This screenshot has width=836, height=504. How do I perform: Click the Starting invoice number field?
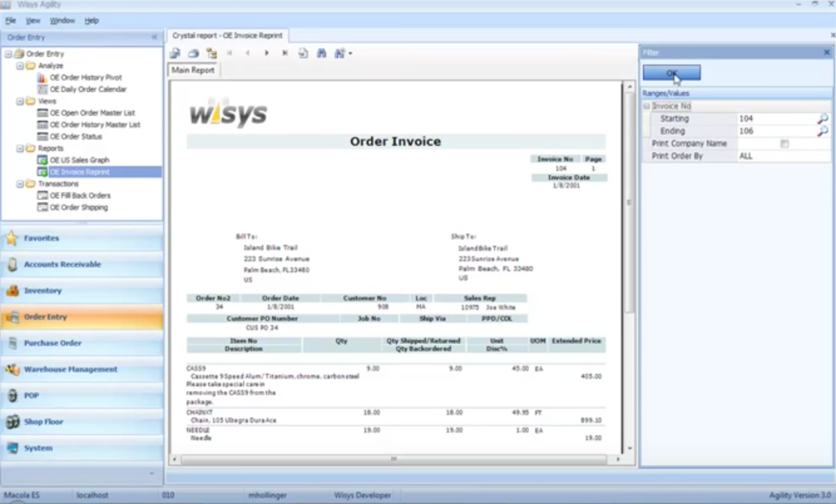tap(776, 118)
